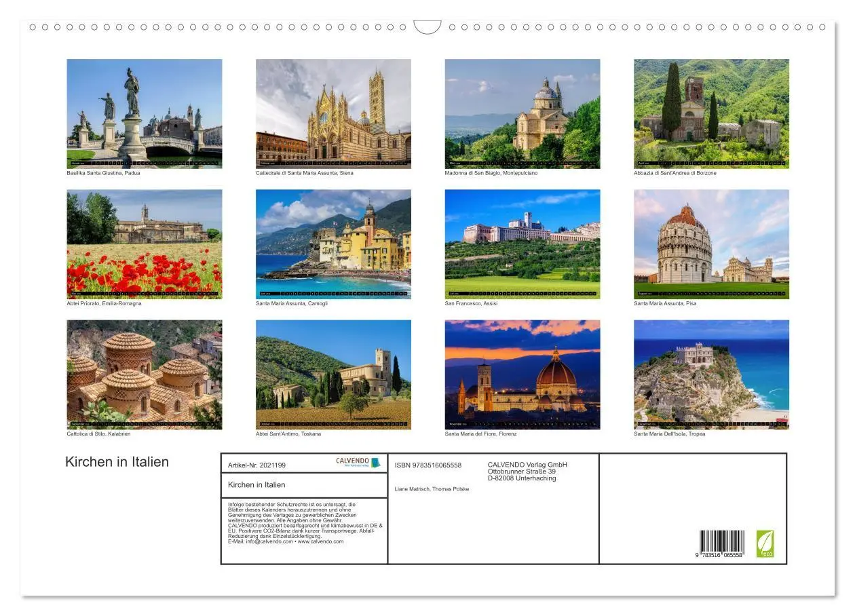Click the barcode number '9 783516 065558'

tap(719, 555)
